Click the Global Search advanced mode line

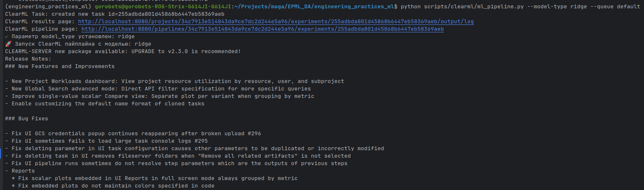click(x=158, y=89)
